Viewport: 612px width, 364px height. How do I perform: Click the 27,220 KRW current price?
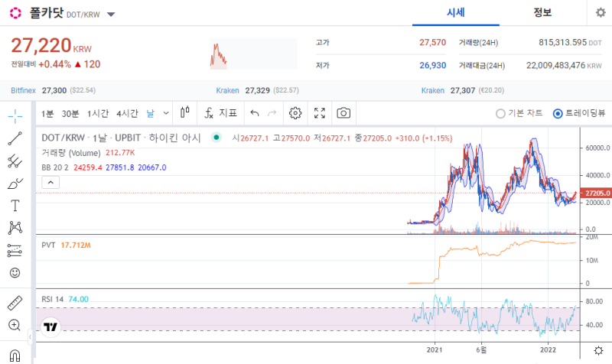51,46
